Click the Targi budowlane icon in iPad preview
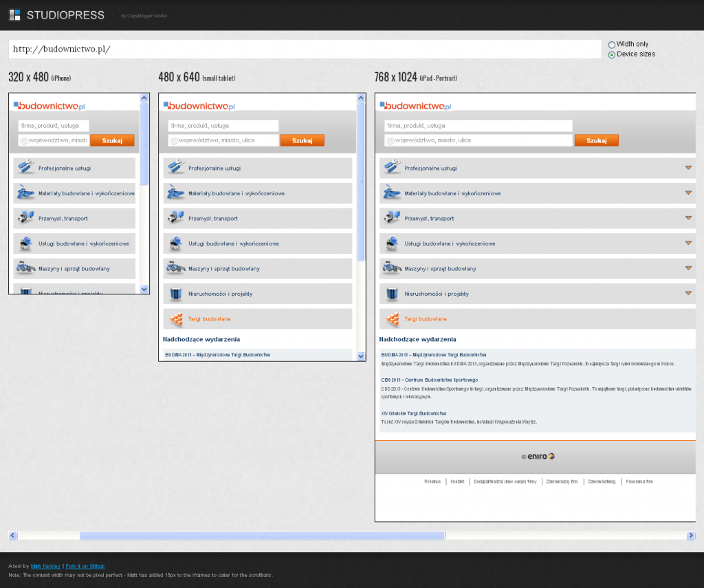704x588 pixels. [393, 318]
